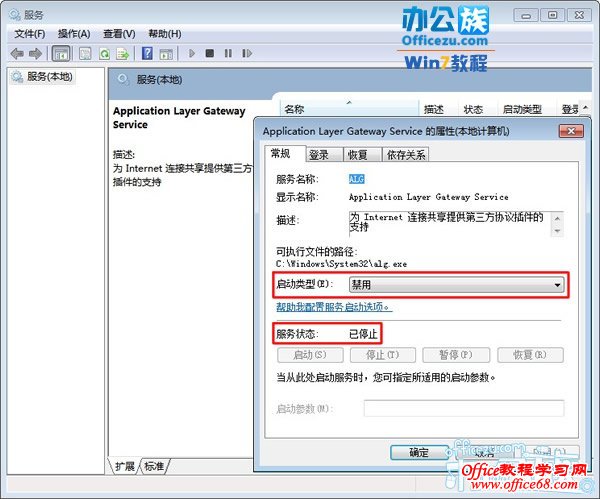Click the green Refresh toolbar icon
600x499 pixels.
104,54
